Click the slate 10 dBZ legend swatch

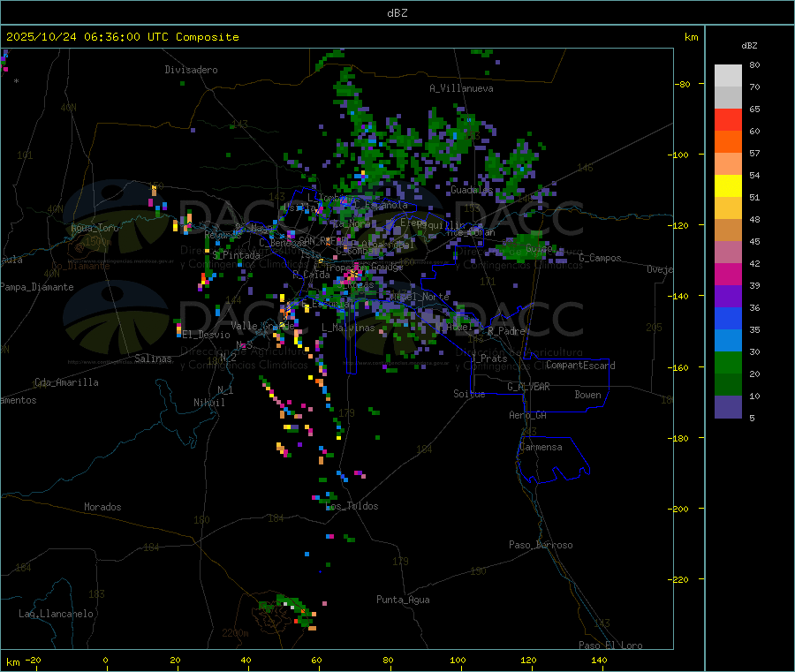pos(728,406)
